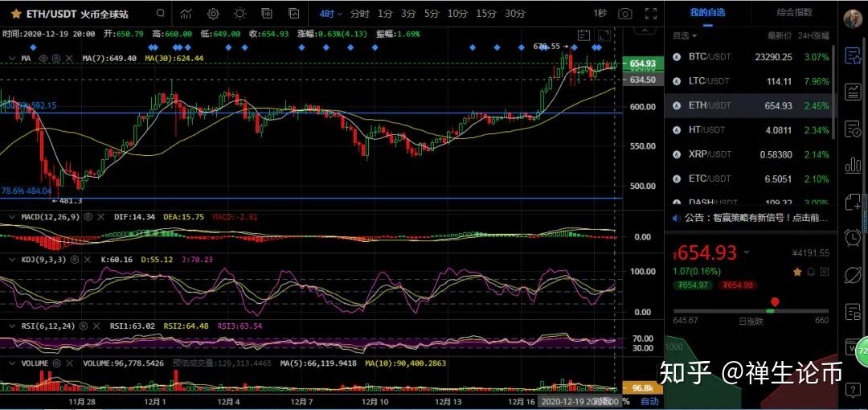868x410 pixels.
Task: Select XRP/USDT in the watchlist
Action: click(x=751, y=154)
